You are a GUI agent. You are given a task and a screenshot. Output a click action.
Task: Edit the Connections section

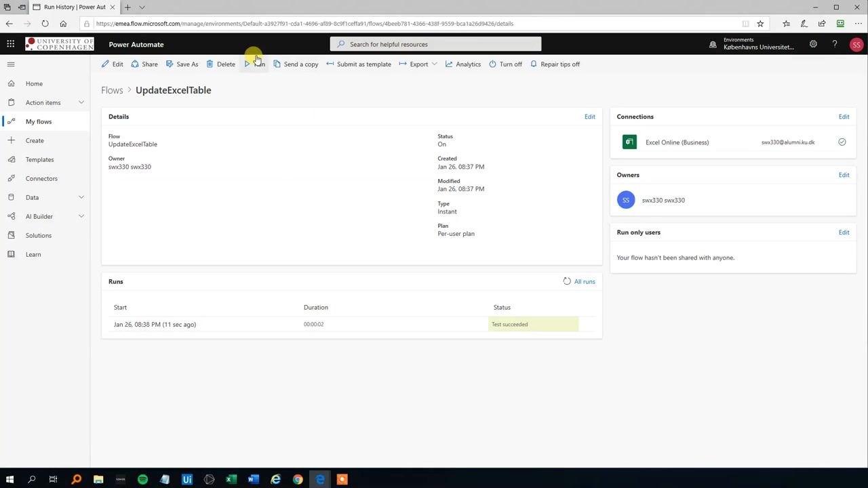(x=844, y=117)
